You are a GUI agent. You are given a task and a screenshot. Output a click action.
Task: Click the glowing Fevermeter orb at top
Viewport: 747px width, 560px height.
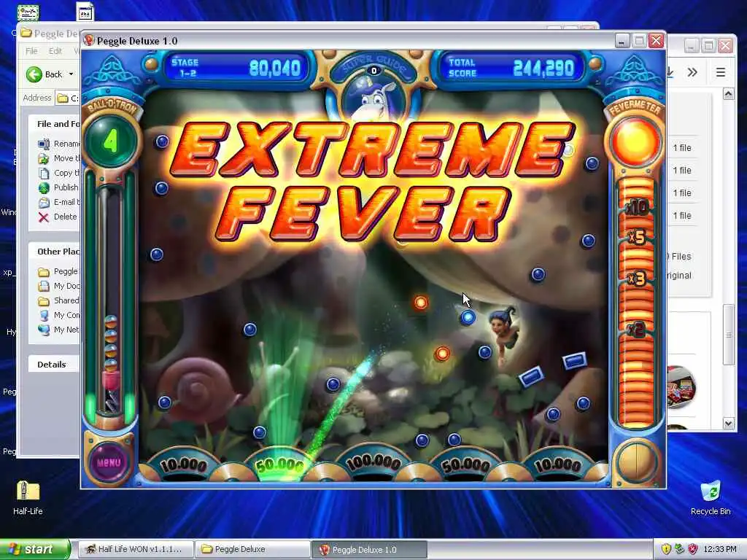[635, 141]
